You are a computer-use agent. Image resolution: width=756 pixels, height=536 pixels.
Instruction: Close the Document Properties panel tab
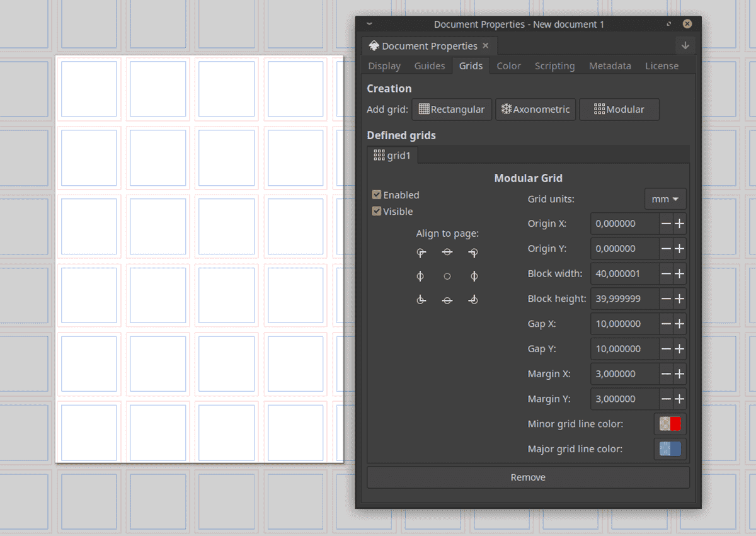click(486, 46)
